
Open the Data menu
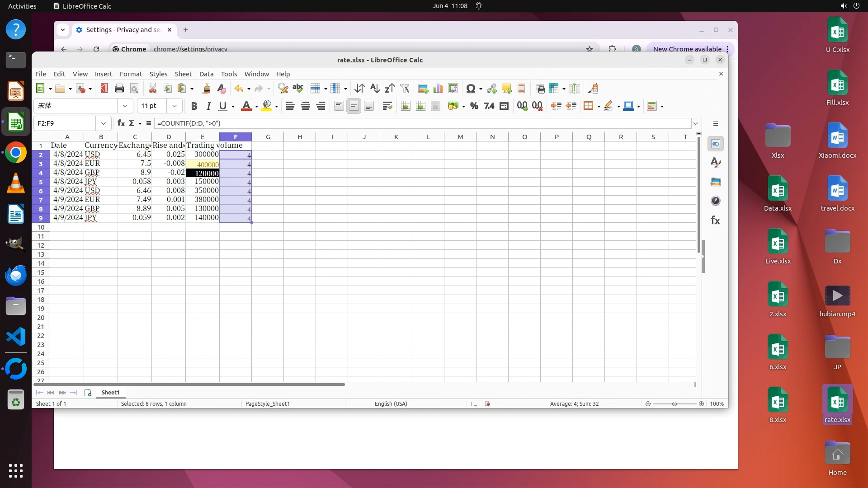[206, 74]
